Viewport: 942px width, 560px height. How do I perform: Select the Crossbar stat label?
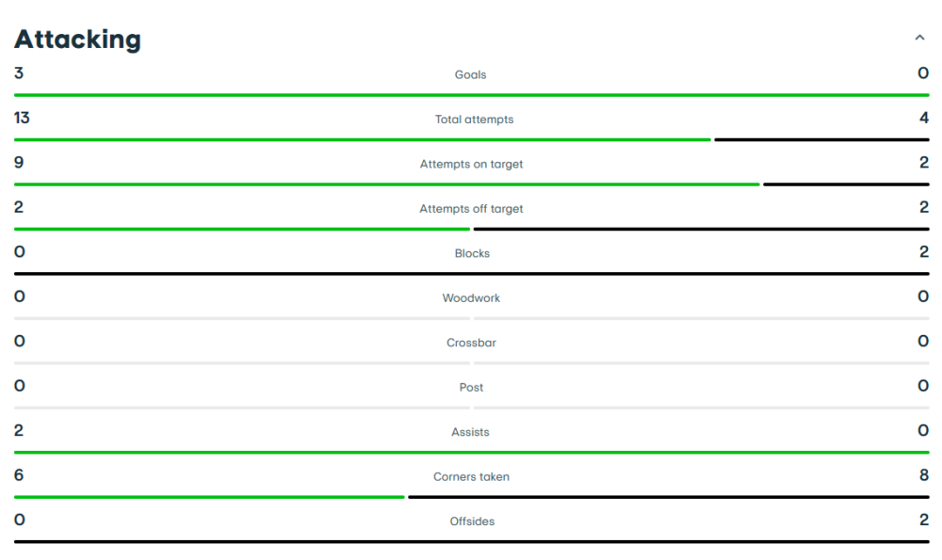(x=471, y=343)
